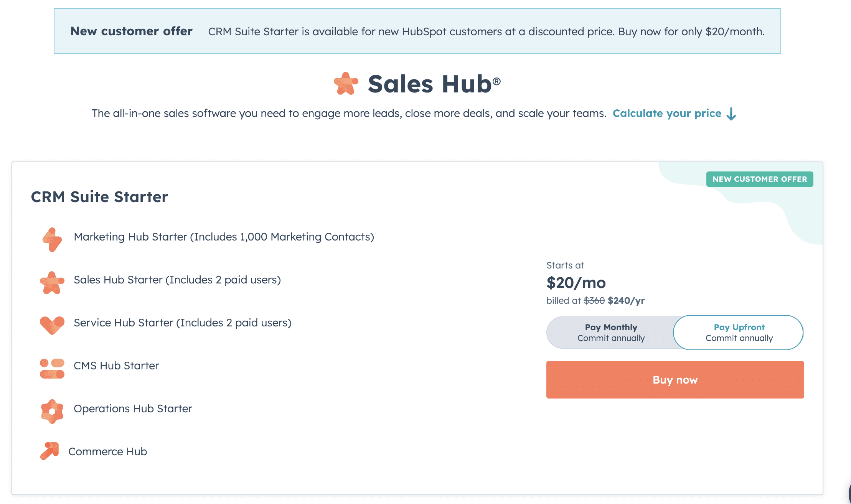Viewport: 851px width, 504px height.
Task: Click the Commerce Hub list label
Action: coord(107,451)
